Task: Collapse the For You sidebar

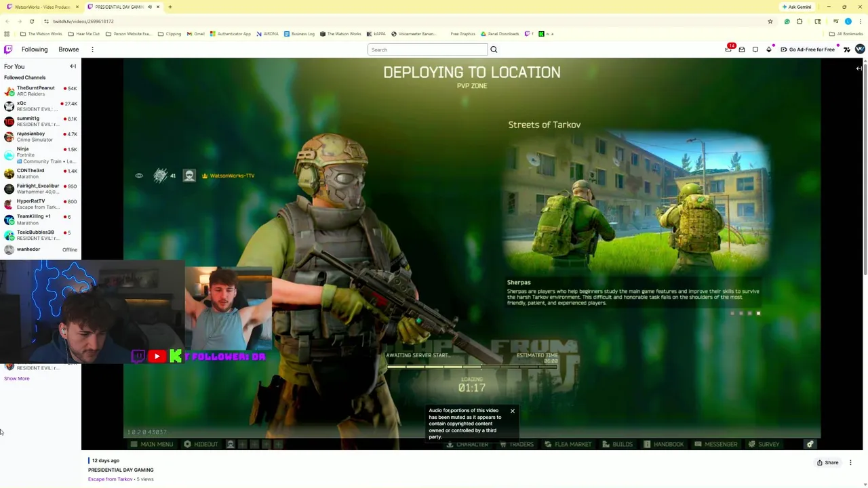Action: point(73,66)
